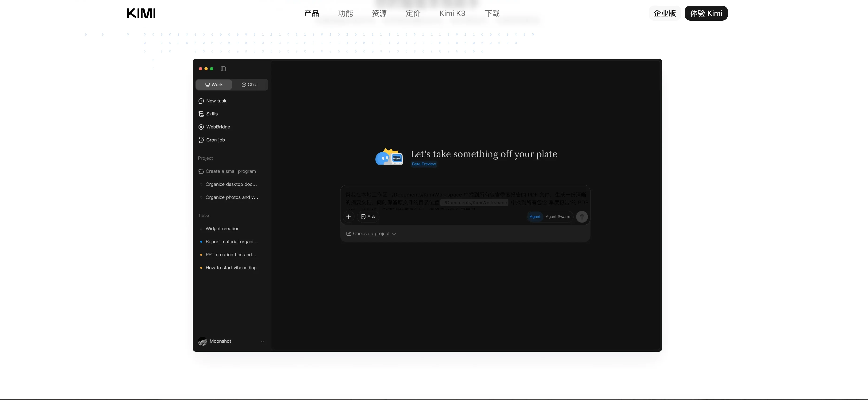Click the red window close dot
The width and height of the screenshot is (868, 400).
[200, 69]
